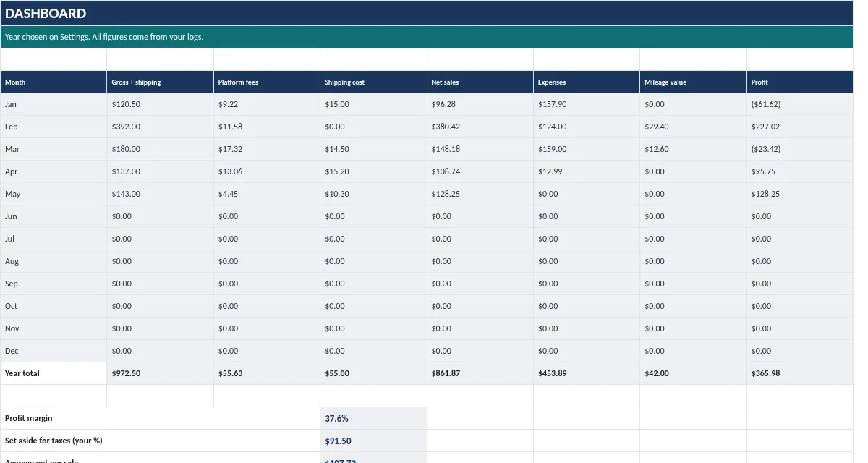This screenshot has height=463, width=868.
Task: Select year total platform fees $55.63
Action: tap(267, 373)
